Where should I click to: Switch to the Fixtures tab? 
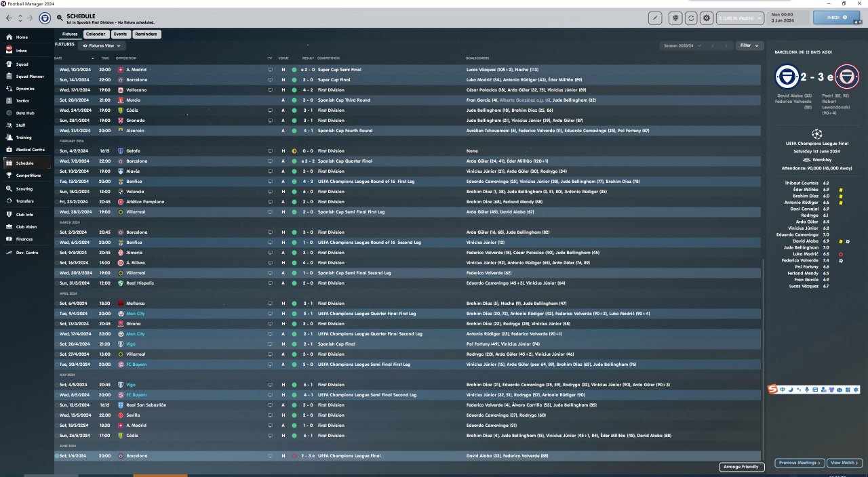pyautogui.click(x=70, y=34)
